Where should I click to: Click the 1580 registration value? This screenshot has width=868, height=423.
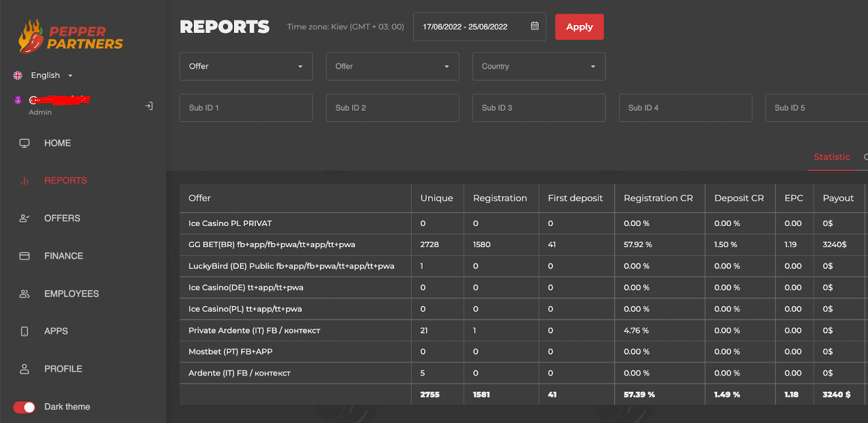(x=482, y=245)
